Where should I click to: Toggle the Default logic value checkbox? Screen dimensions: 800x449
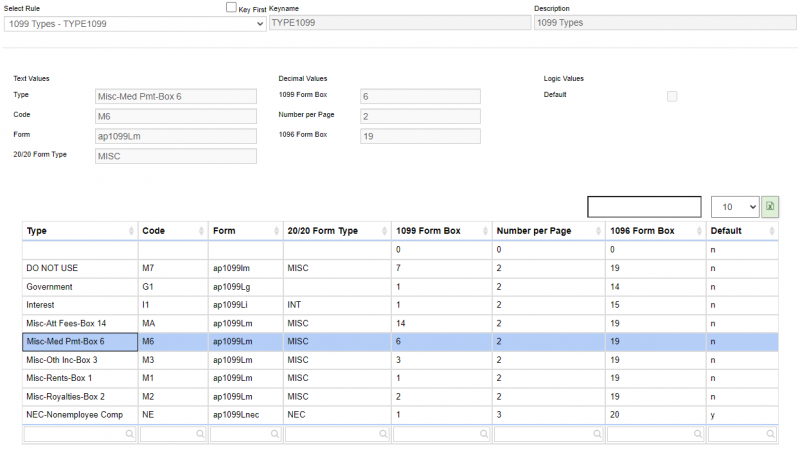(x=672, y=96)
